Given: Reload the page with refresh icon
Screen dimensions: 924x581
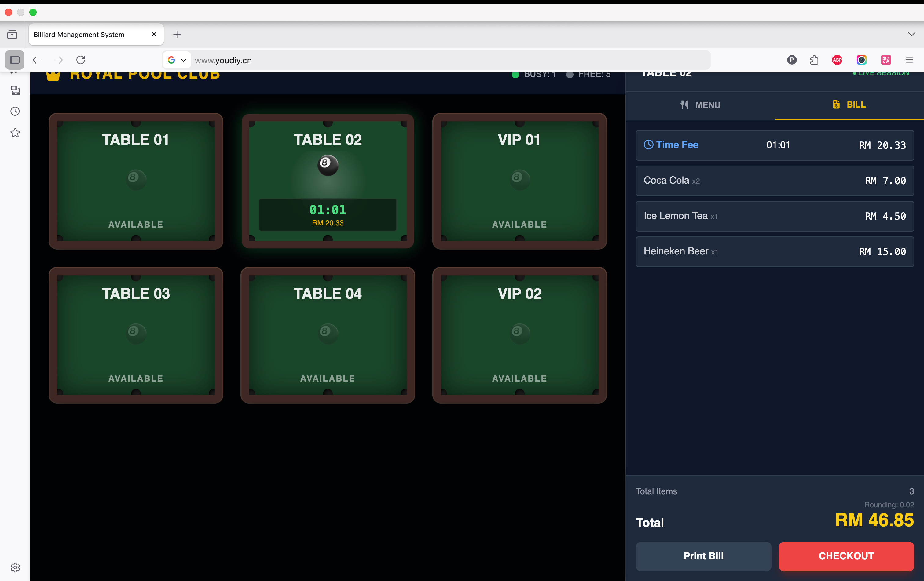Looking at the screenshot, I should tap(81, 60).
